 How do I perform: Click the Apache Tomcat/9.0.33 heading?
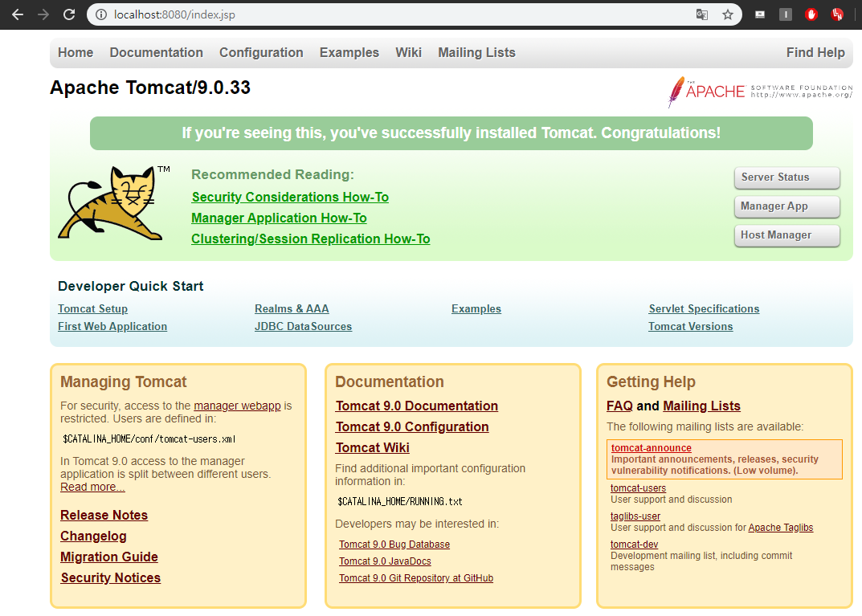150,88
